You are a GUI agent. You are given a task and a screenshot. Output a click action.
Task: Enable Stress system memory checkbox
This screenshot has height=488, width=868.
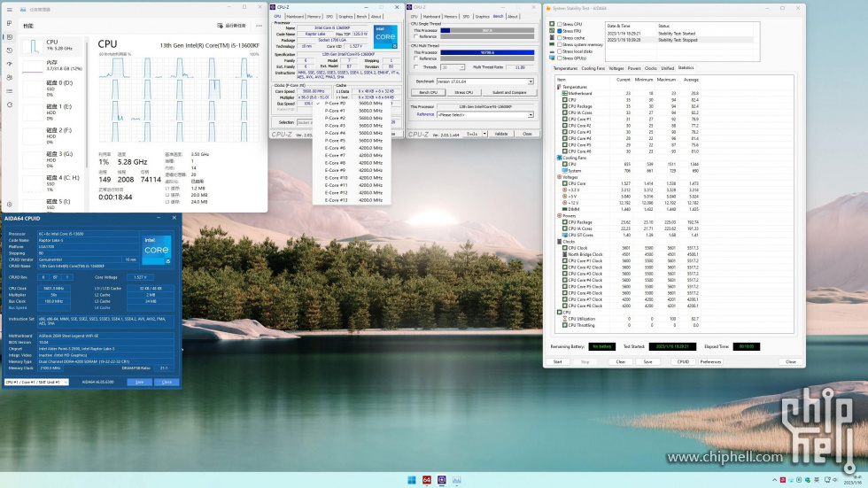pos(560,44)
